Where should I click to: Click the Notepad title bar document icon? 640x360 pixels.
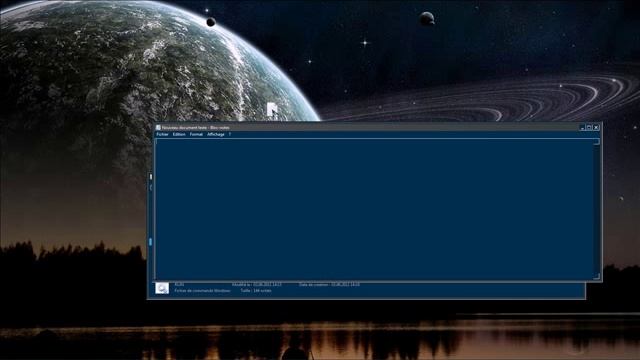point(158,127)
